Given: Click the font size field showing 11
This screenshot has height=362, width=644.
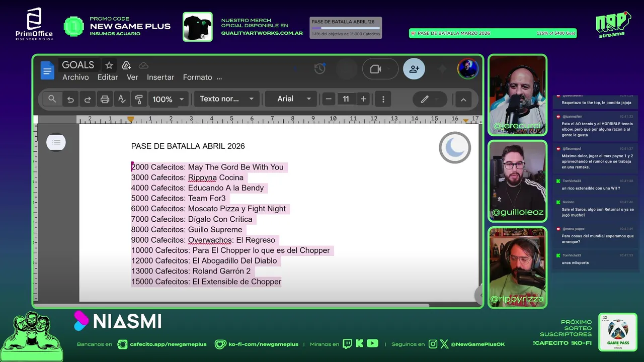Looking at the screenshot, I should 346,99.
